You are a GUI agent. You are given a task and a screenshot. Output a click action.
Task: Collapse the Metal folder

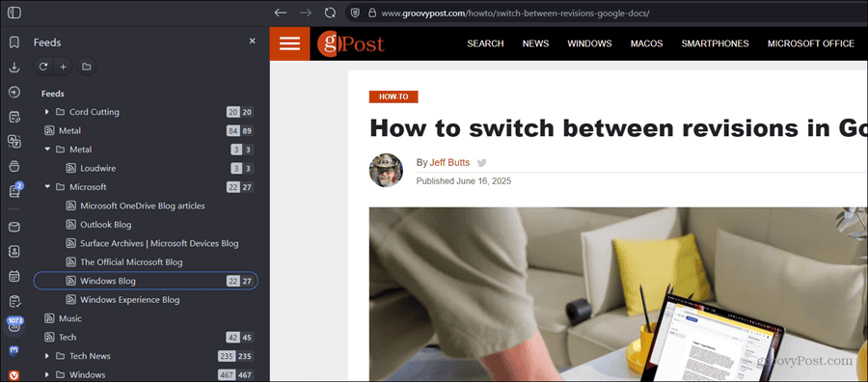[x=47, y=150]
